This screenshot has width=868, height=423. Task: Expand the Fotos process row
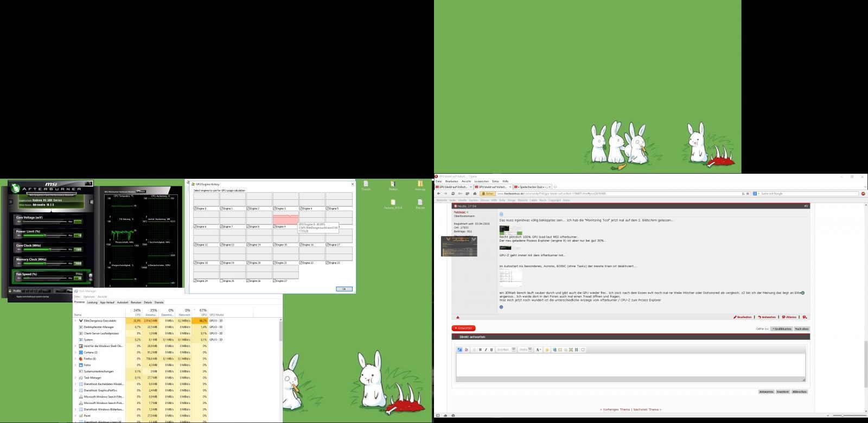[75, 365]
